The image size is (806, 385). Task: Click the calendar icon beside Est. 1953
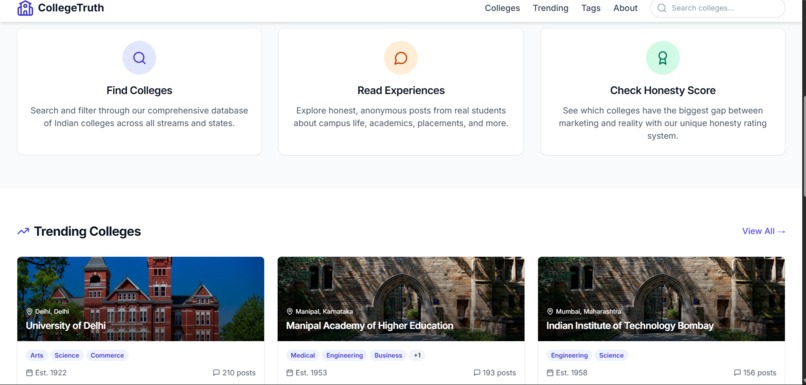[x=290, y=373]
